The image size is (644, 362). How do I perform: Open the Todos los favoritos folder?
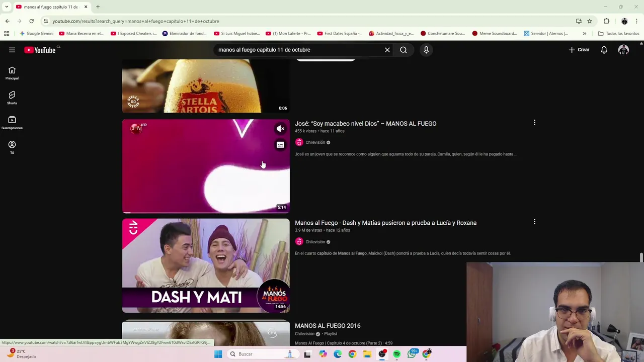(618, 34)
